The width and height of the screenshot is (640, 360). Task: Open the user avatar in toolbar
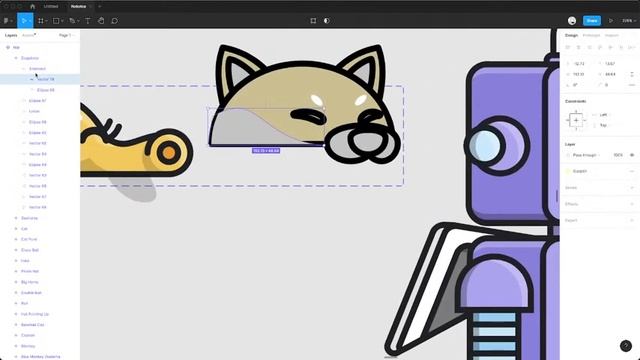[572, 21]
